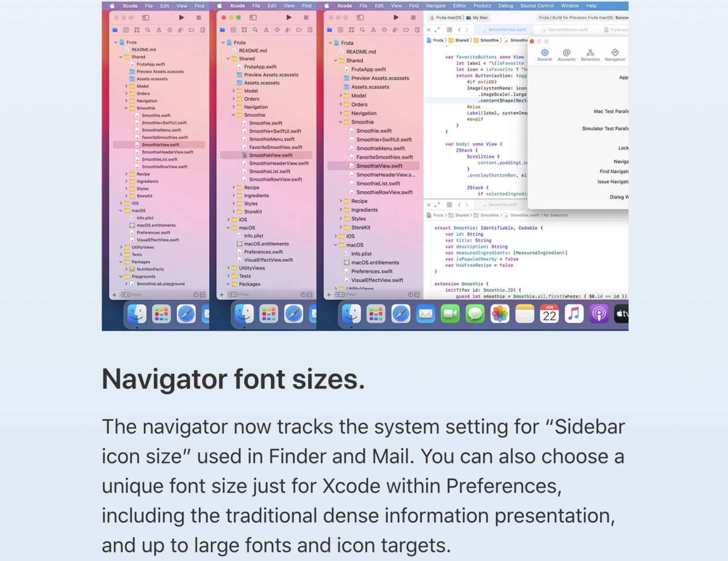Open Accounts preferences tab
Image resolution: width=728 pixels, height=561 pixels.
(x=567, y=55)
